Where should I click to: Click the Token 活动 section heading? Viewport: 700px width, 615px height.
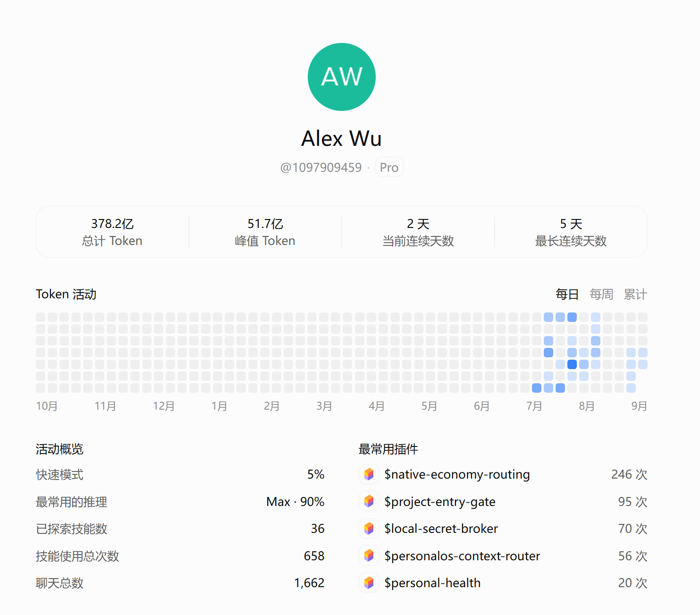pyautogui.click(x=66, y=295)
